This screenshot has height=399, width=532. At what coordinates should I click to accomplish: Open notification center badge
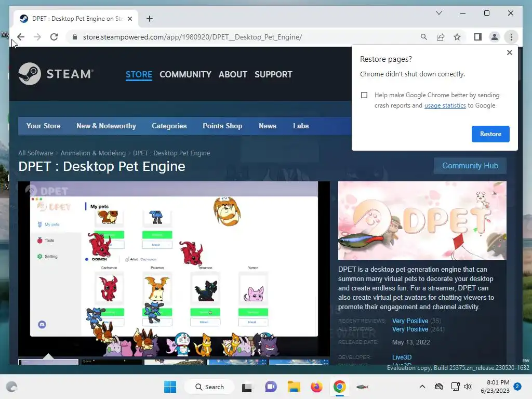(x=517, y=386)
